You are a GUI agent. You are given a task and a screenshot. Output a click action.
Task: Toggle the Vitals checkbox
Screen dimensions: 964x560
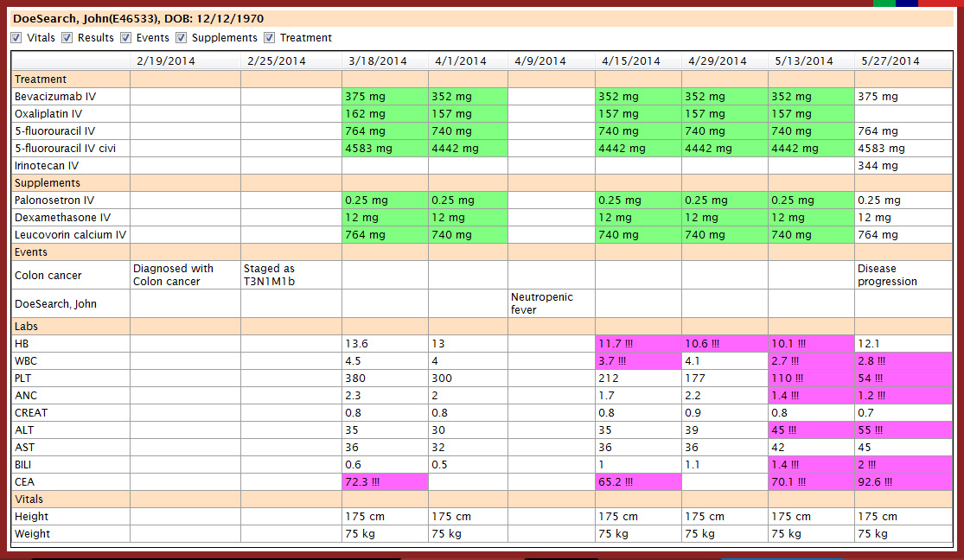(x=16, y=37)
